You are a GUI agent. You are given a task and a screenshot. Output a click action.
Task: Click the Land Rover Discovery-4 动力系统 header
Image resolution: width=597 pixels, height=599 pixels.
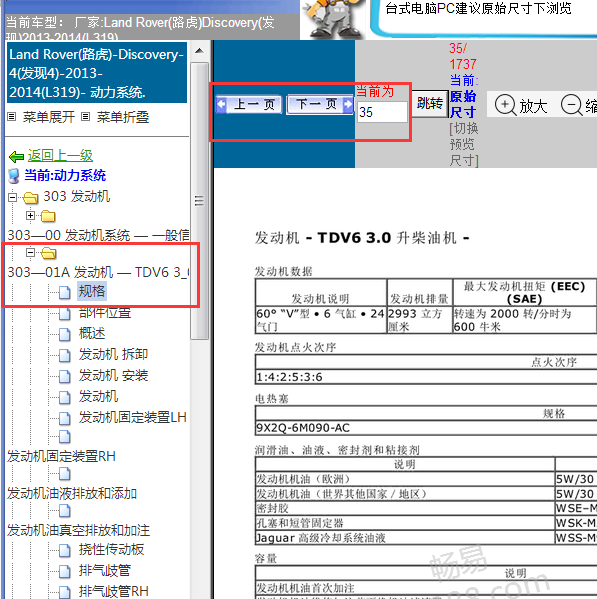click(97, 73)
